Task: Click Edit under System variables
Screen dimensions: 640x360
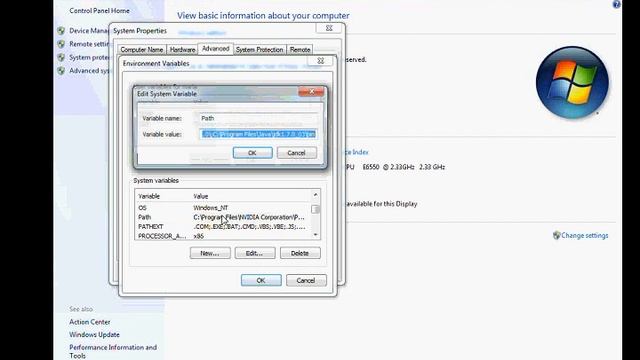Action: tap(255, 253)
